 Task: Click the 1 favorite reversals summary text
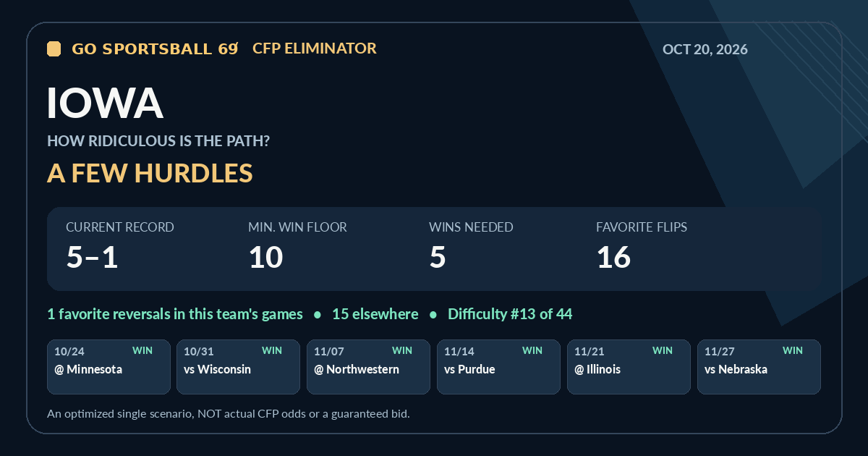coord(175,314)
